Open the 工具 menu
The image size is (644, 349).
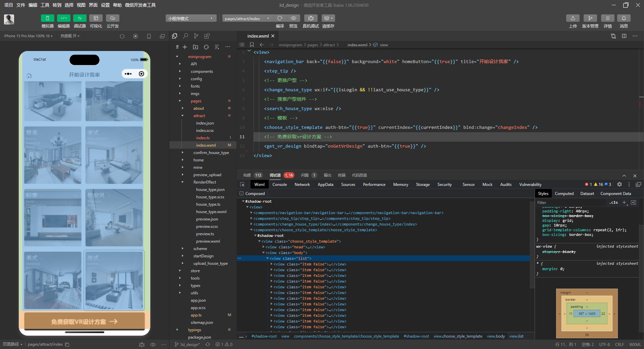pos(45,5)
